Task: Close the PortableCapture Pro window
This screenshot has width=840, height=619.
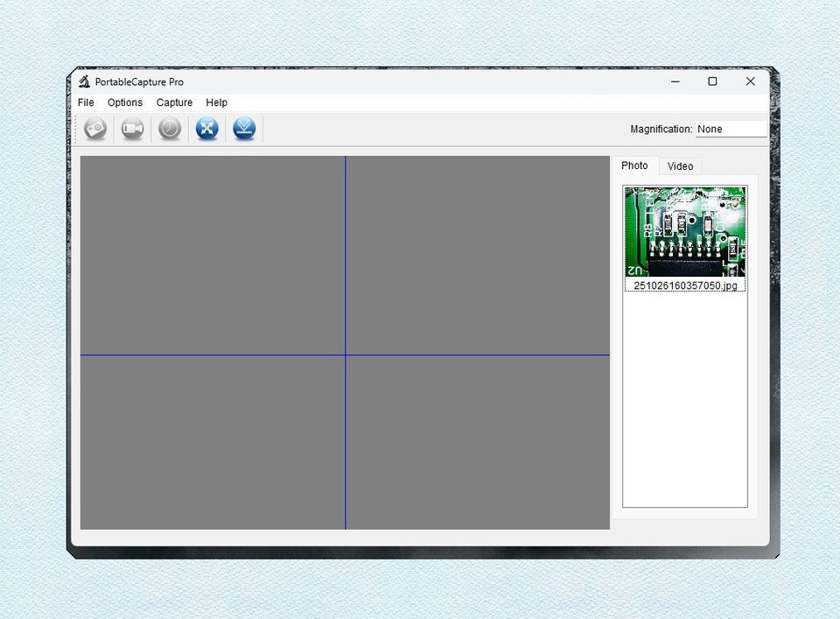Action: click(x=751, y=81)
